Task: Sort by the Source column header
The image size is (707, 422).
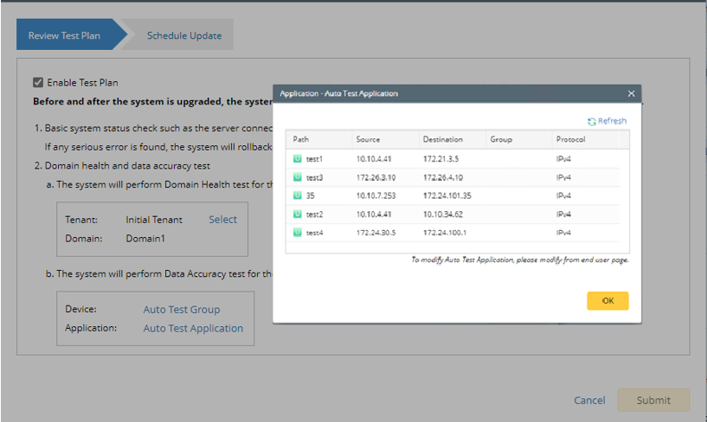Action: pyautogui.click(x=368, y=140)
